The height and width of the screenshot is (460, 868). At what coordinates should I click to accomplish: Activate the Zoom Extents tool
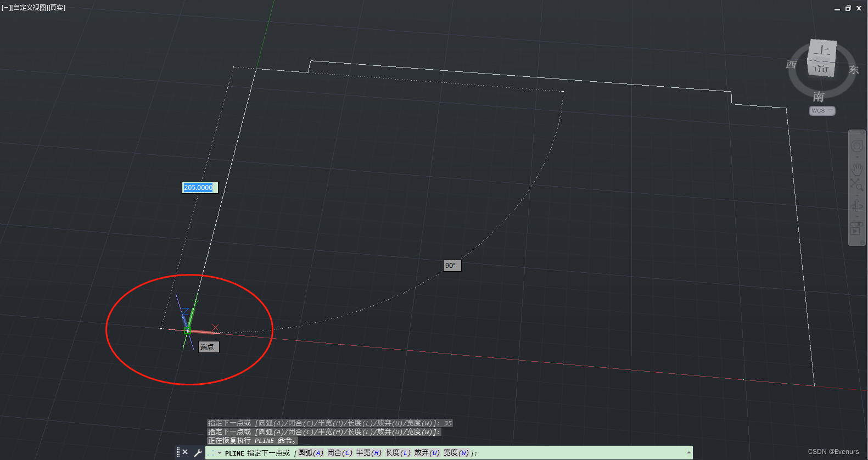coord(857,184)
